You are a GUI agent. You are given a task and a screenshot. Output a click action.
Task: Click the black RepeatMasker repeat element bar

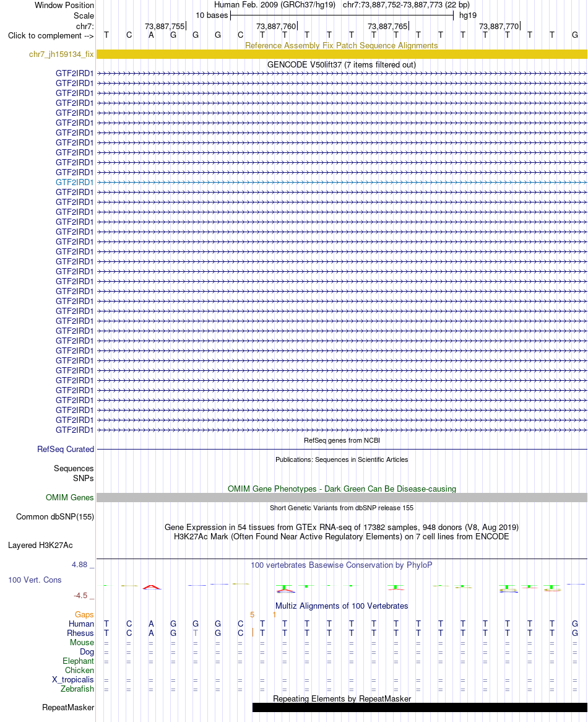pyautogui.click(x=420, y=708)
